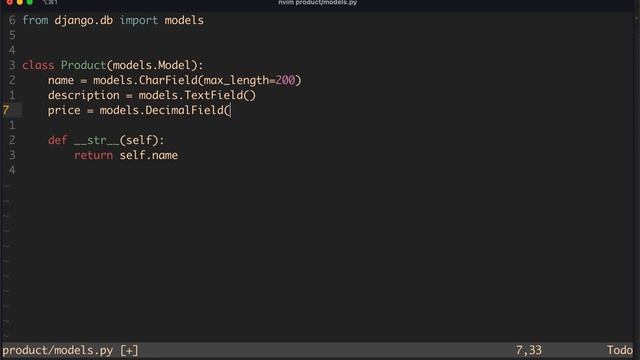Screen dimensions: 640x360
Task: Click 'models.CharField' in the name line
Action: pos(145,80)
